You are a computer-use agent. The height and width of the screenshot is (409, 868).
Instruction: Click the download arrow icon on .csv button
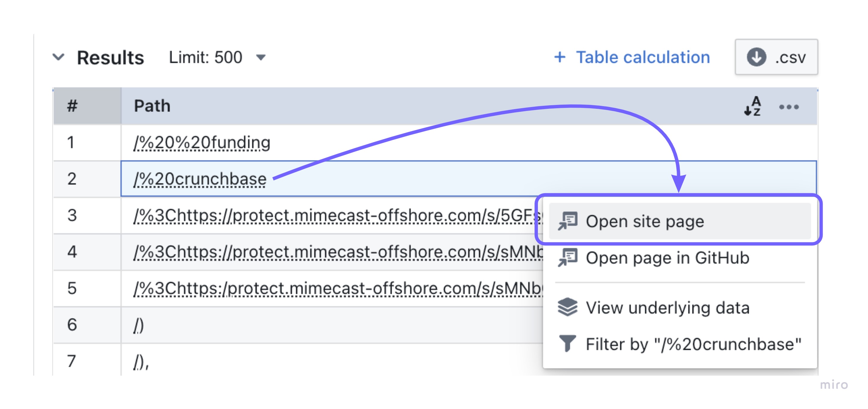coord(757,57)
